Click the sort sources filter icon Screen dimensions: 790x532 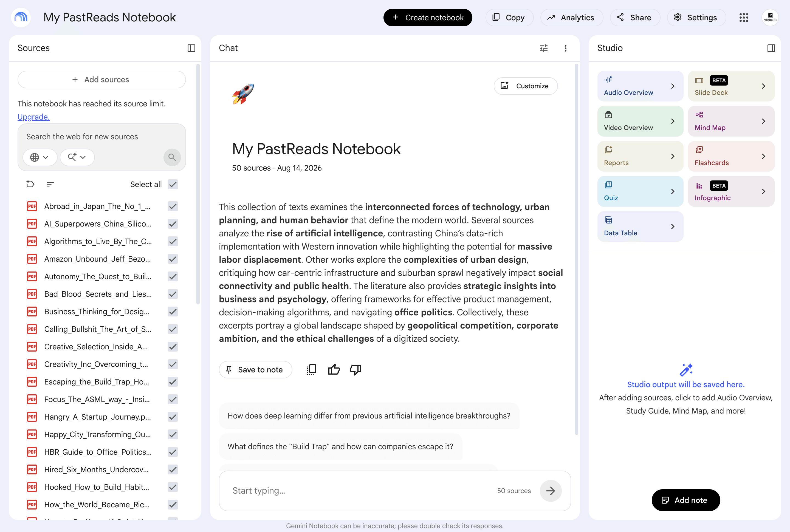pyautogui.click(x=50, y=184)
